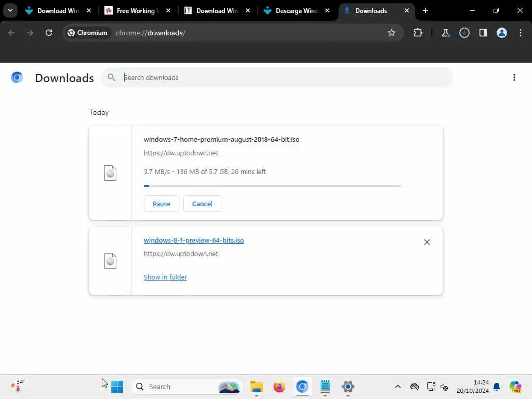Expand hidden system tray icons

pos(398,387)
